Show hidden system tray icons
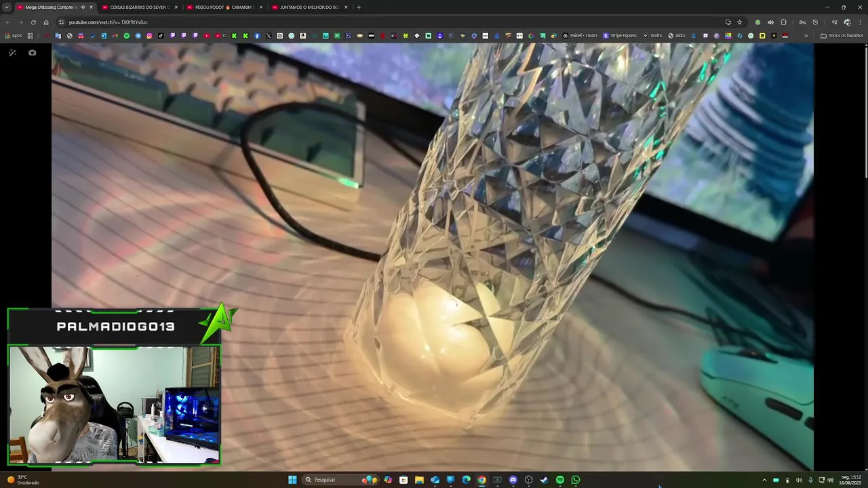Image resolution: width=868 pixels, height=488 pixels. pos(764,480)
